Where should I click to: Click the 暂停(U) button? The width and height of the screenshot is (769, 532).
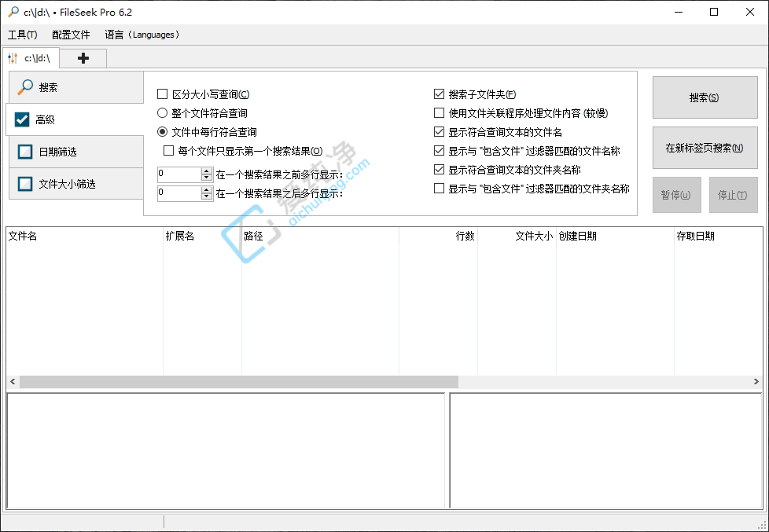coord(676,195)
